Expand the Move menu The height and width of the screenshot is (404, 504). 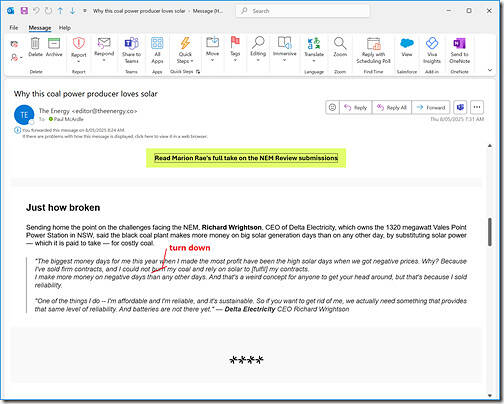212,49
